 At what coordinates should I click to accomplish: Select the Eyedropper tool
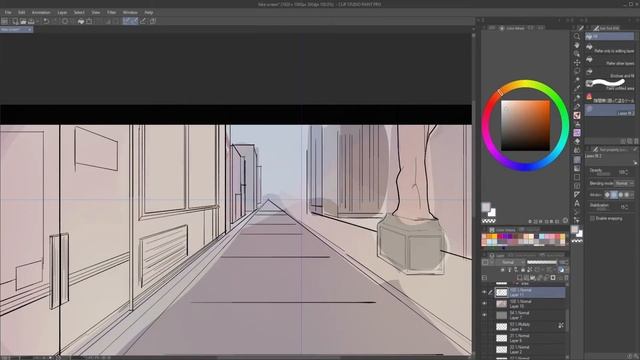[x=577, y=89]
